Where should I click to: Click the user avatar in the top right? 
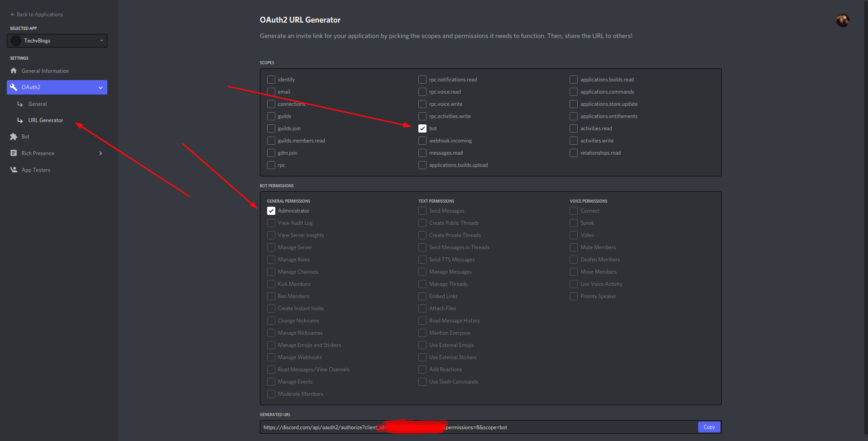tap(842, 20)
